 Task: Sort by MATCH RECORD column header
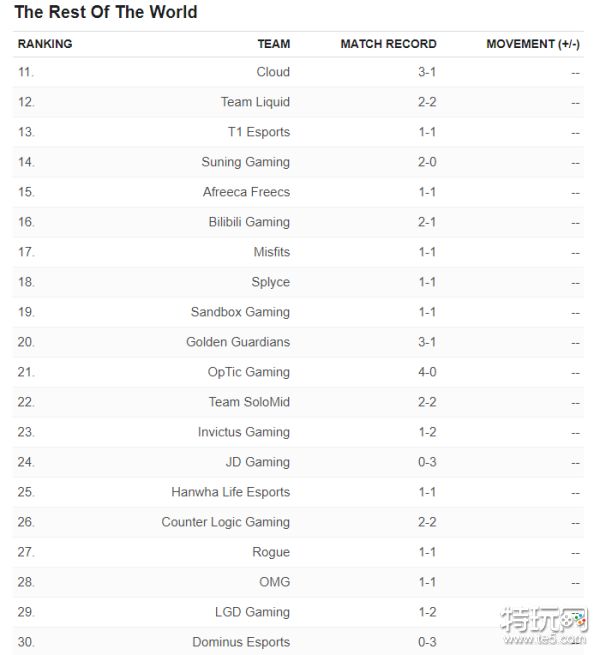[x=388, y=44]
